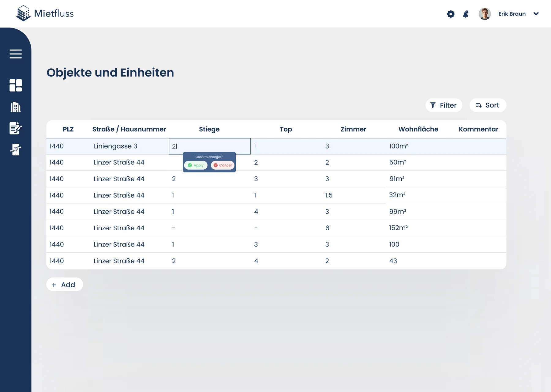Click the Mietfluss logo
551x392 pixels.
coord(45,13)
